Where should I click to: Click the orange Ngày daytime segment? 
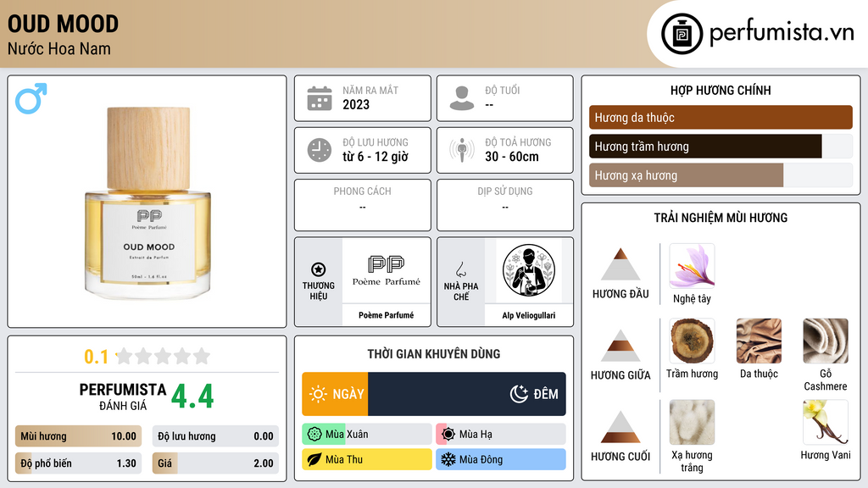click(335, 394)
